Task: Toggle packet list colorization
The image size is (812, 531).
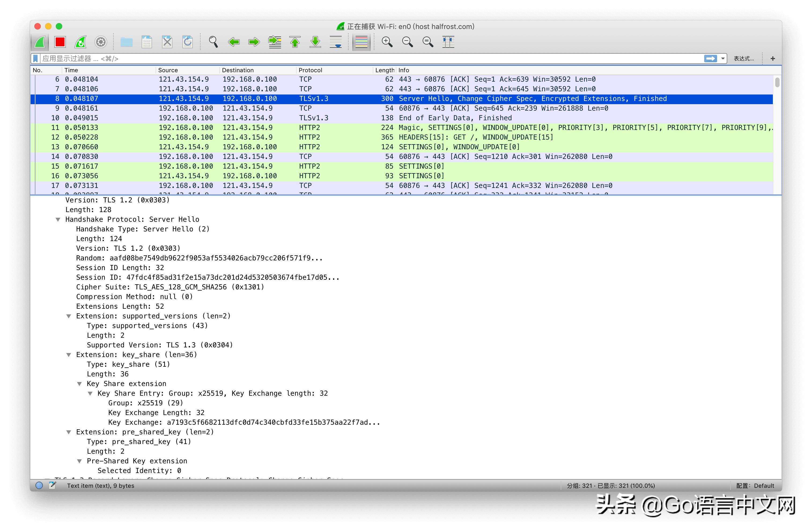Action: pos(361,42)
